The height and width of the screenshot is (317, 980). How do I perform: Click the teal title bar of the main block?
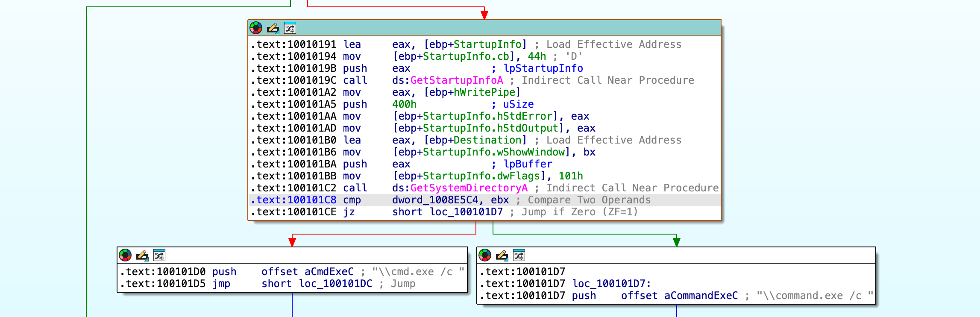(484, 28)
